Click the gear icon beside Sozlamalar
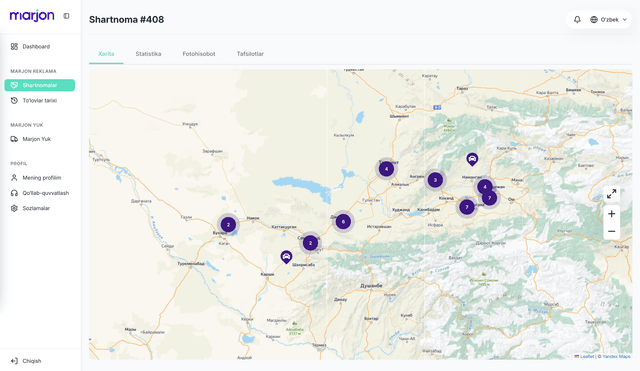The width and height of the screenshot is (640, 371). (14, 208)
